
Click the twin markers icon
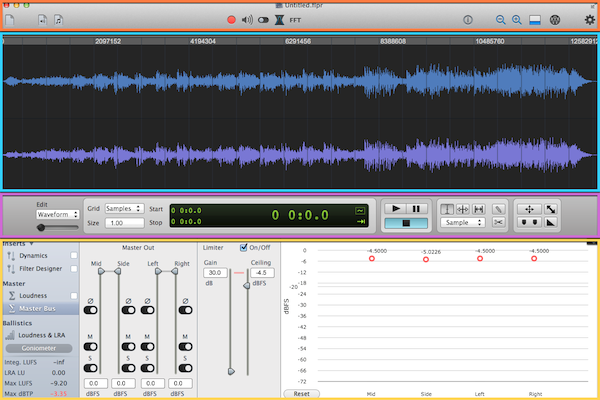[529, 222]
